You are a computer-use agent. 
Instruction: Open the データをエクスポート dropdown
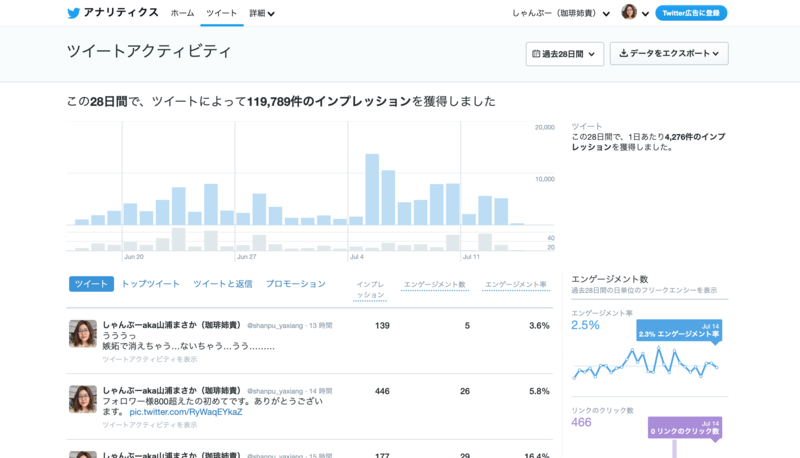669,54
